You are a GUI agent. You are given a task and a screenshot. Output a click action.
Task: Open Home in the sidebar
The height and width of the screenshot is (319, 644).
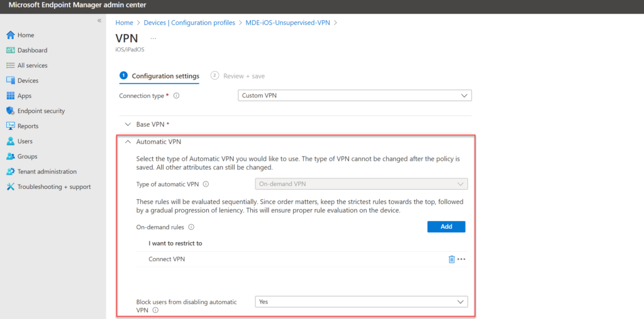(x=20, y=35)
